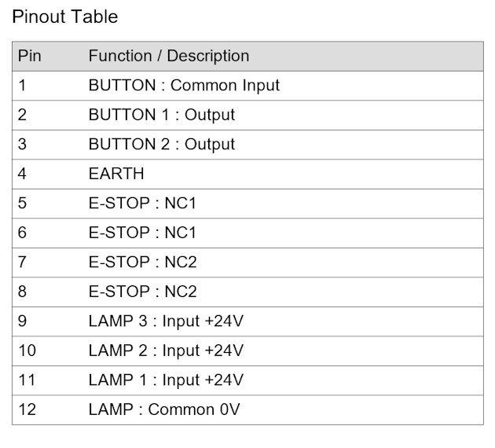495x448 pixels.
Task: Select the BUTTON 1 : Output row
Action: tap(247, 116)
